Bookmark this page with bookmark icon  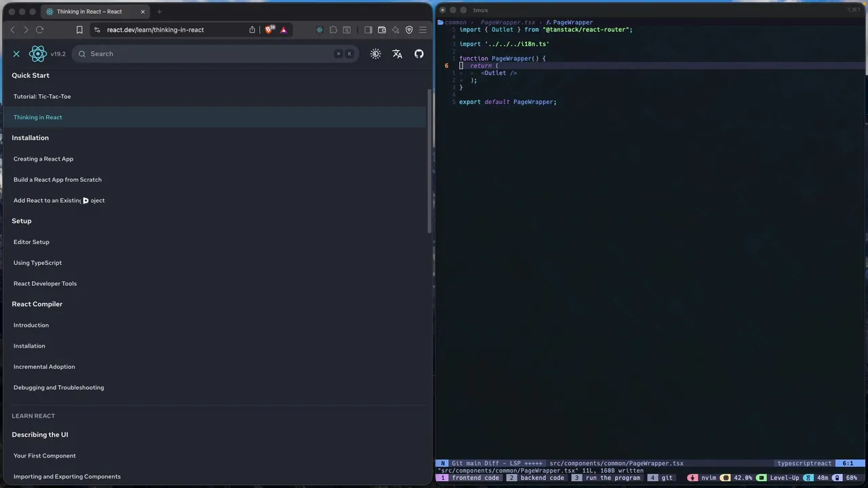79,30
